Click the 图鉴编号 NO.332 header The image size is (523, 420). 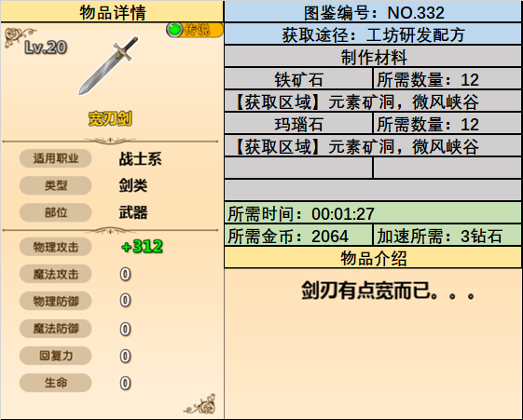tap(373, 12)
